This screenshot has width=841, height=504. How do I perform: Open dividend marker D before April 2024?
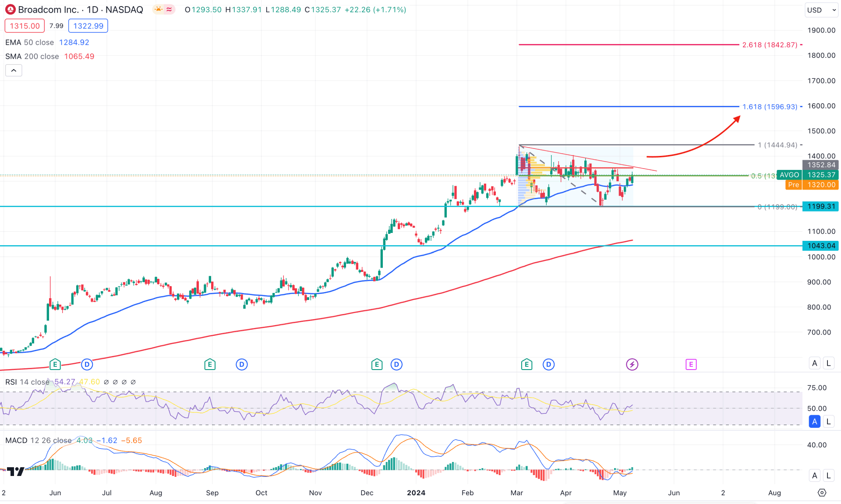(548, 364)
